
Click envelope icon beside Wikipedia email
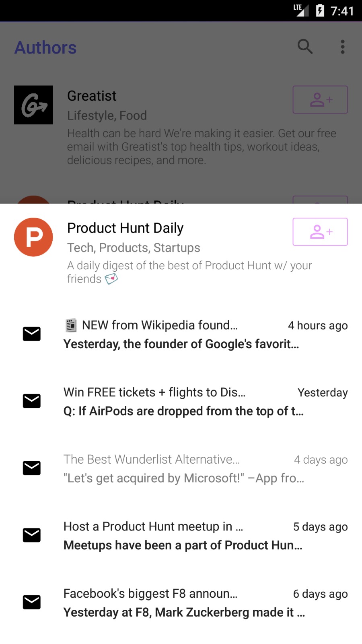coord(31,334)
